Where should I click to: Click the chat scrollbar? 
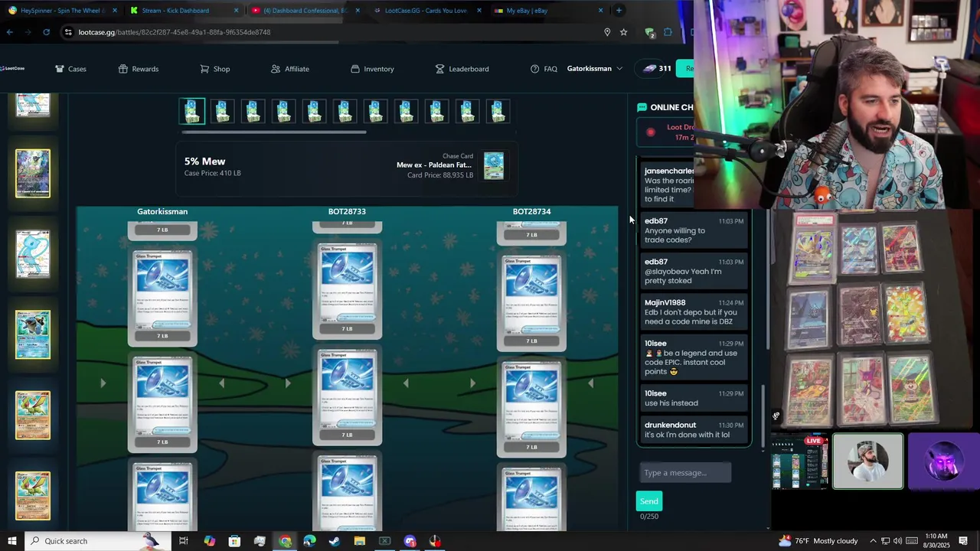pyautogui.click(x=762, y=417)
